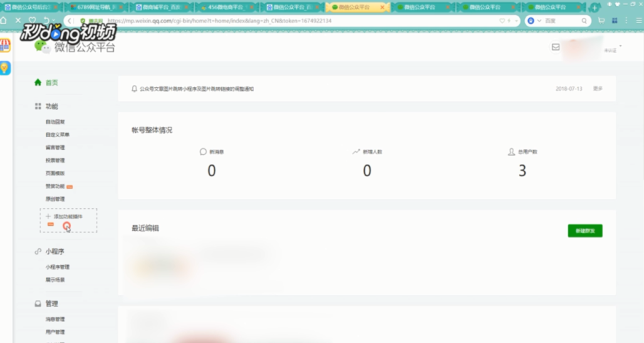Go to 页面模版 in the sidebar

pos(55,173)
